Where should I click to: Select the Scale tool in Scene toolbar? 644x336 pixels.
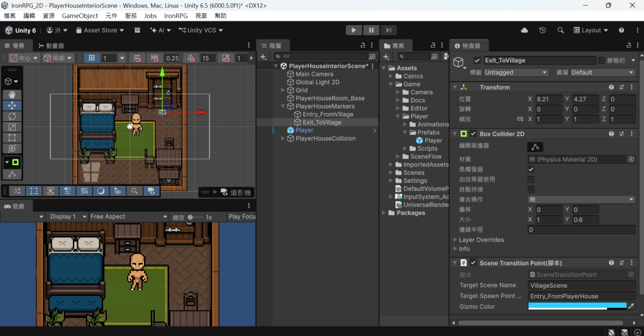point(12,127)
